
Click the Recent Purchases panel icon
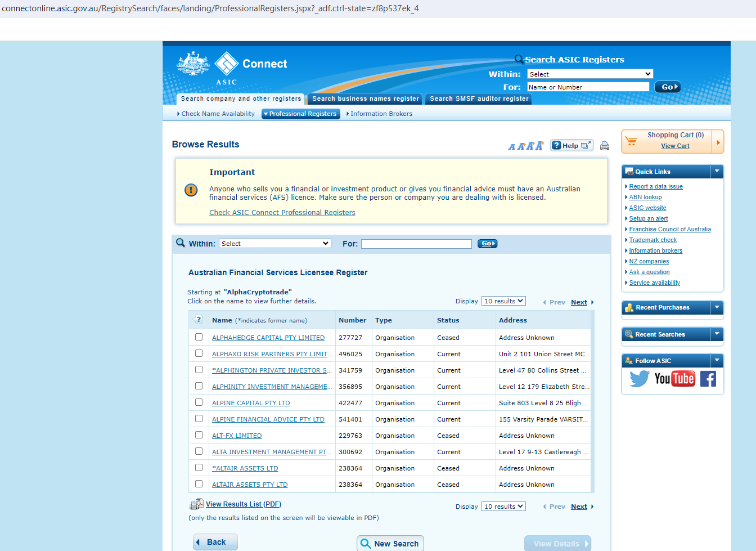tap(629, 307)
